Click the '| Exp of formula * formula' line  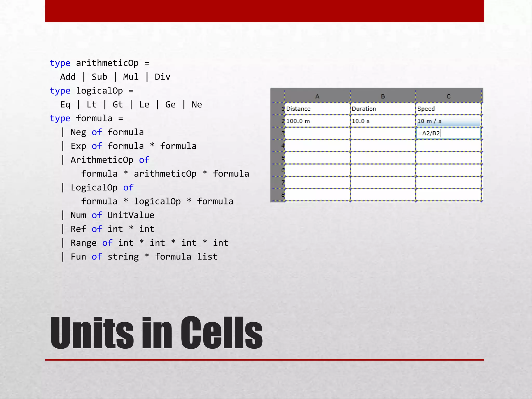coord(129,146)
